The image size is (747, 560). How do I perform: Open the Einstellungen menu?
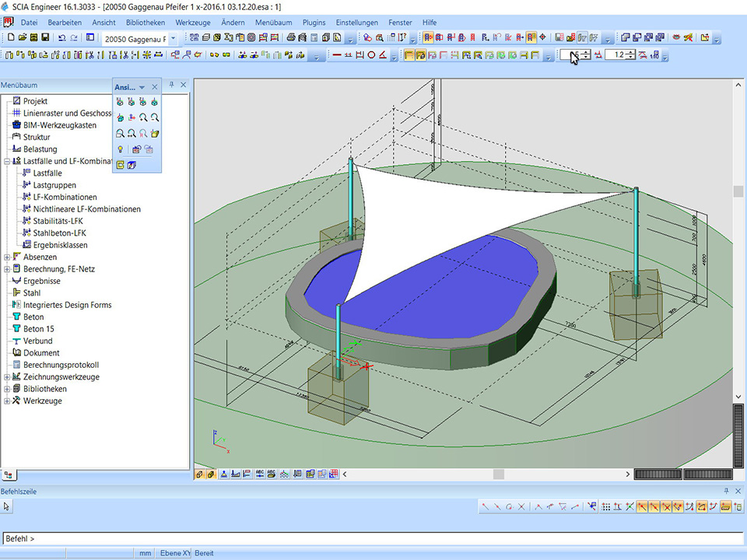coord(357,23)
